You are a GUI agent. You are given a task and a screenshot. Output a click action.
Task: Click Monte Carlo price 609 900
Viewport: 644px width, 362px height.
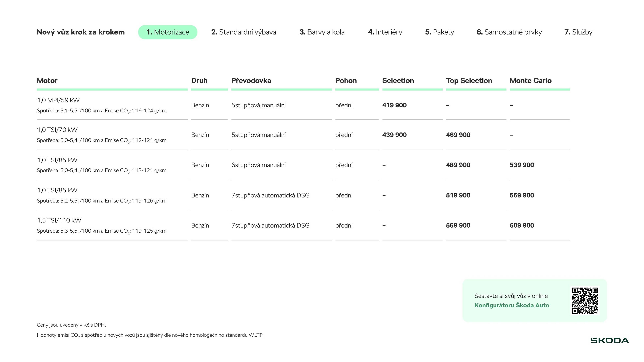click(522, 225)
